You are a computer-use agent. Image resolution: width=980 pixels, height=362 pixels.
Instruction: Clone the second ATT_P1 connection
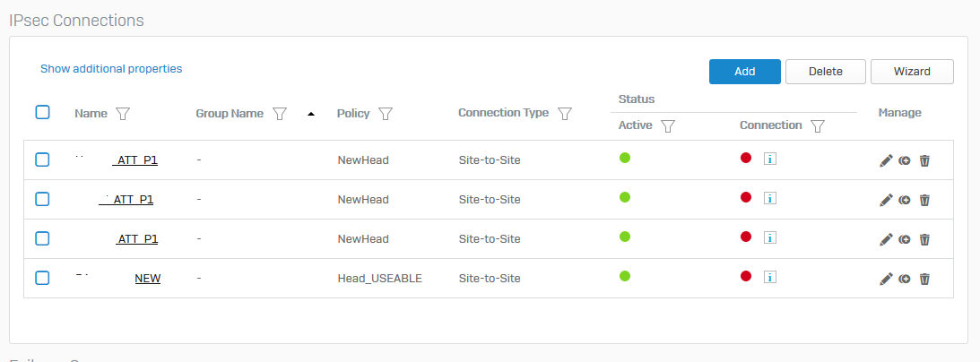[x=905, y=201]
